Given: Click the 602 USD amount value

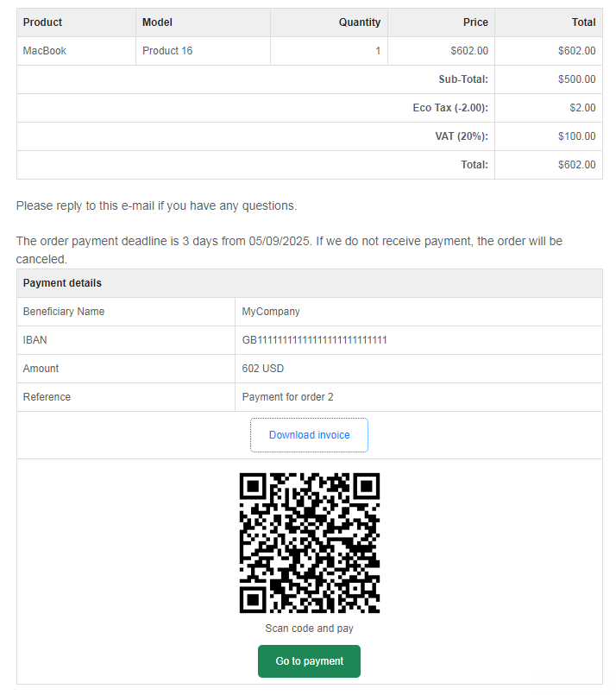Looking at the screenshot, I should pos(263,369).
